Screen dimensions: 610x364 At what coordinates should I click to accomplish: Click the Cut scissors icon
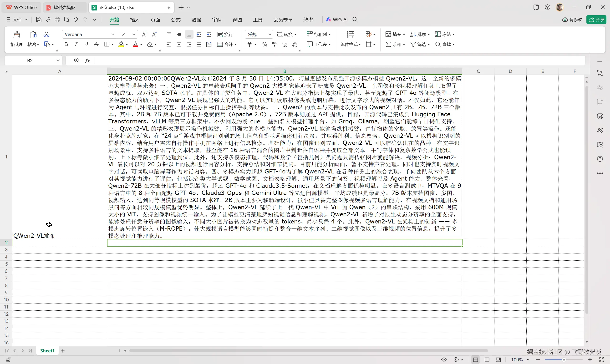pos(46,34)
